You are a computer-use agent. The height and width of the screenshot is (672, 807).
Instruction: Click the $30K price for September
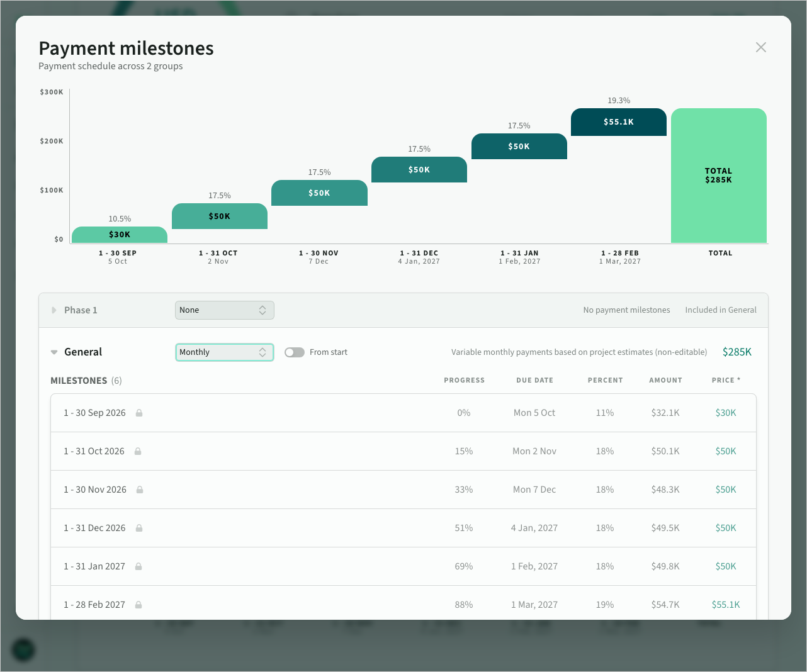(x=726, y=413)
